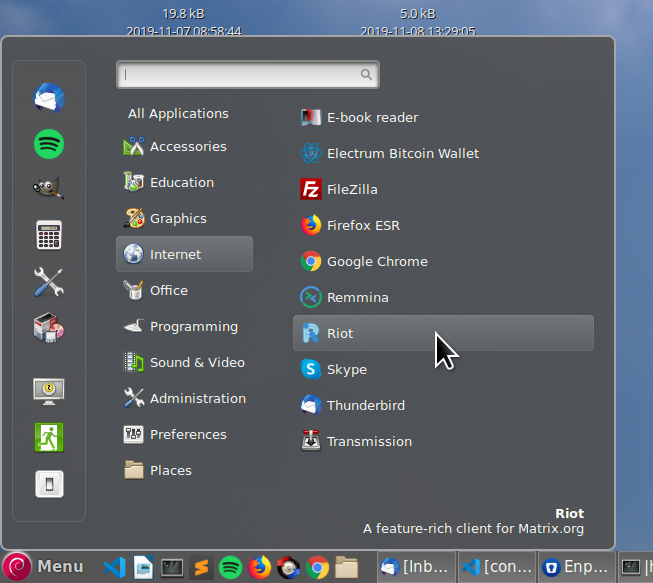Open Electrum Bitcoin Wallet
The image size is (653, 583).
[402, 154]
